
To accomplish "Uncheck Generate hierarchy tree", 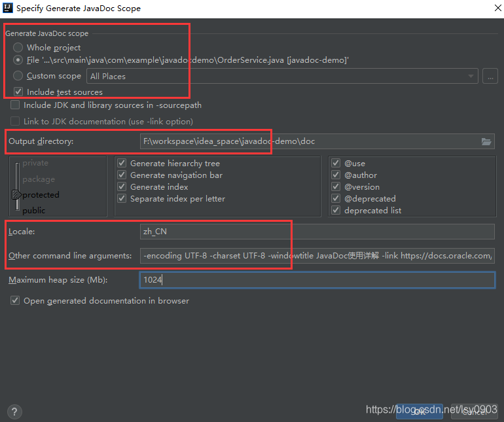I will tap(122, 163).
